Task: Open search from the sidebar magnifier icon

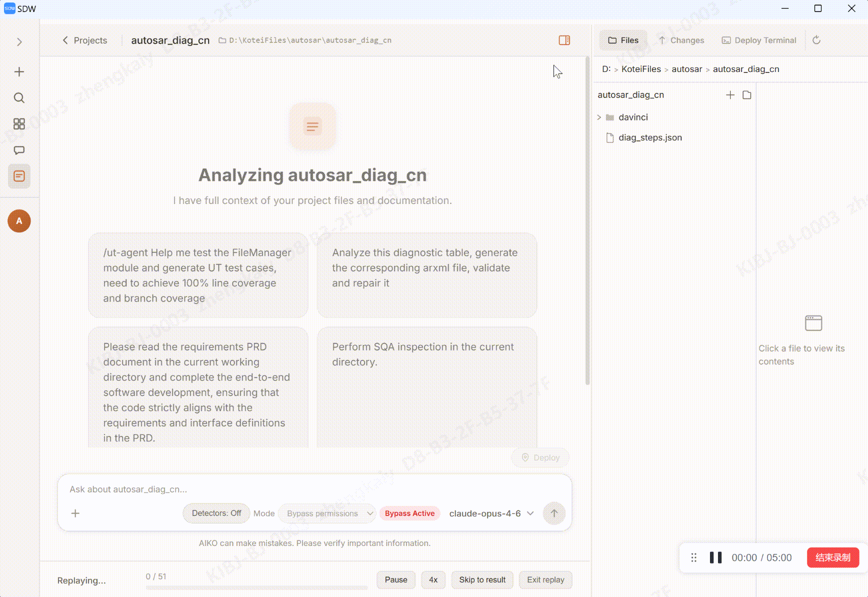Action: [x=19, y=98]
